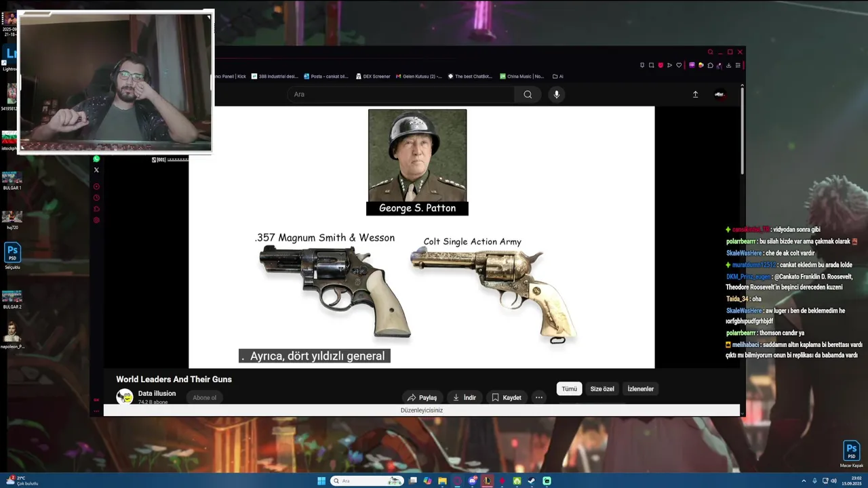Image resolution: width=868 pixels, height=488 pixels.
Task: Open File Explorer from the taskbar
Action: [x=442, y=481]
